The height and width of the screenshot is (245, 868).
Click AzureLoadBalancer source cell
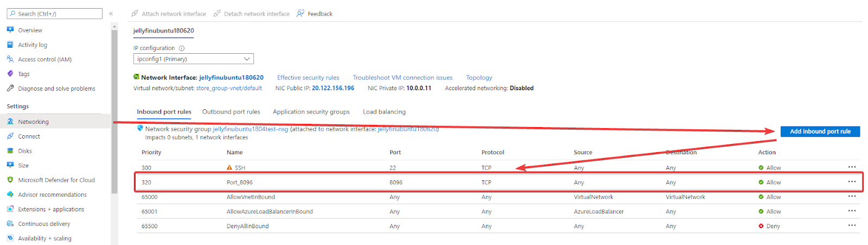point(598,212)
